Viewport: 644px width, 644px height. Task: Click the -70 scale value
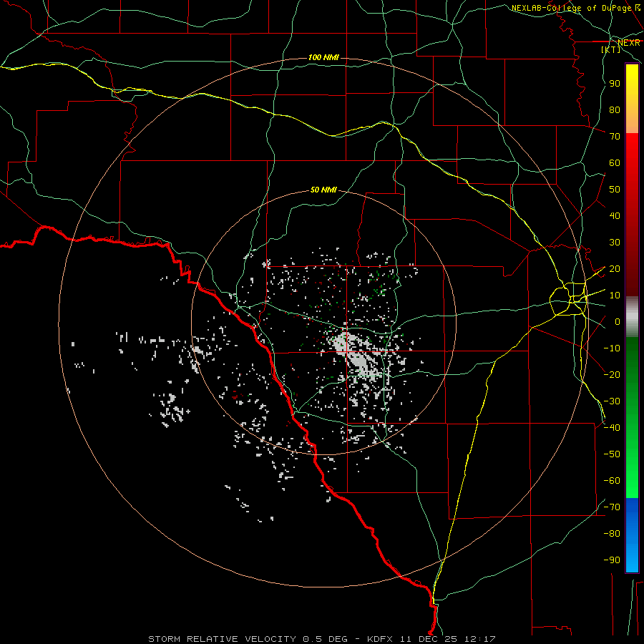[612, 507]
